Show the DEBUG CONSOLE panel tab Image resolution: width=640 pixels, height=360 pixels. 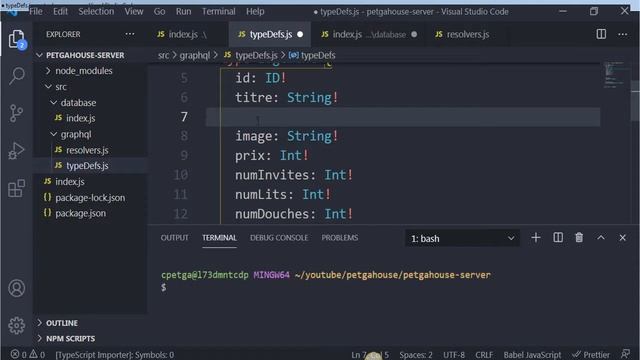point(279,238)
